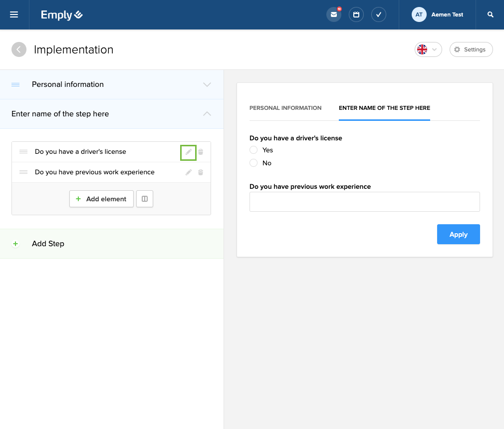
Task: Click the previous work experience text field
Action: [364, 202]
